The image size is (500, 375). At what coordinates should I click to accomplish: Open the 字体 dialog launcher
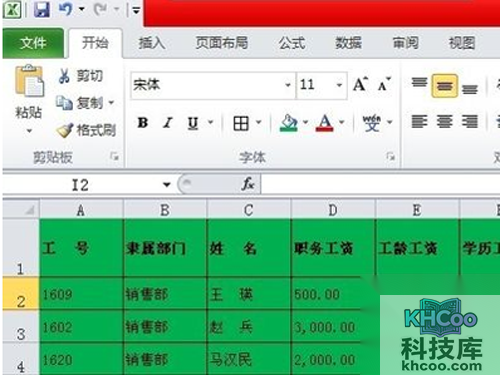coord(390,156)
